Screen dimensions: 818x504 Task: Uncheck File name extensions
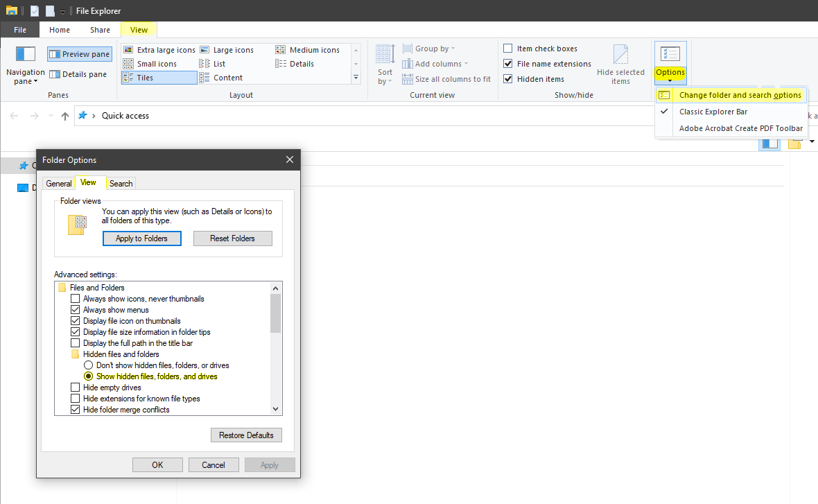tap(508, 63)
